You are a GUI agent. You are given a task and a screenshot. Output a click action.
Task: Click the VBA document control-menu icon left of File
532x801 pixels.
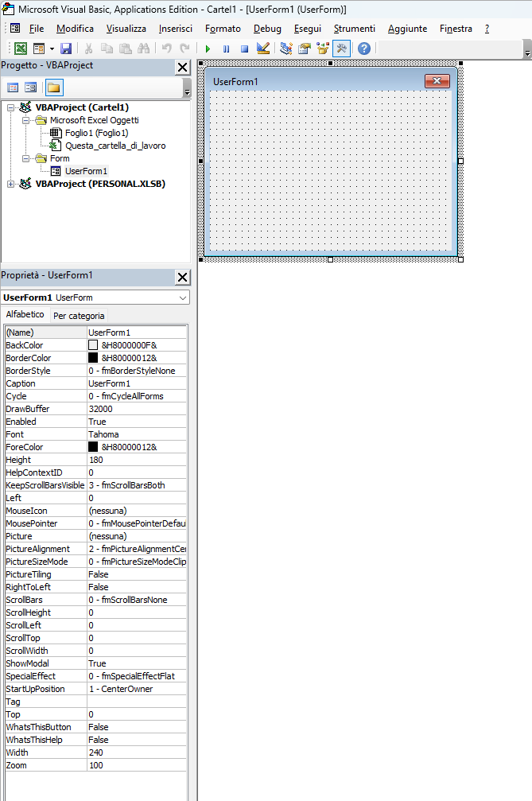(x=15, y=29)
